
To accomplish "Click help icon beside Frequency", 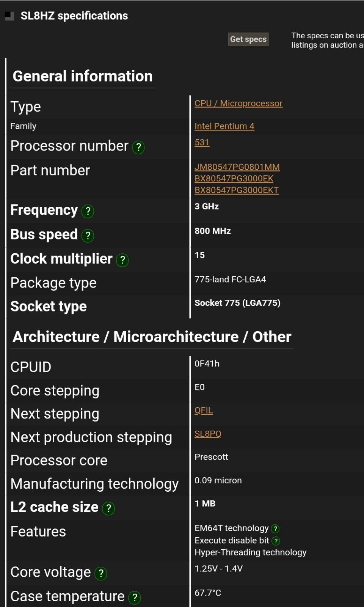I will (x=88, y=211).
